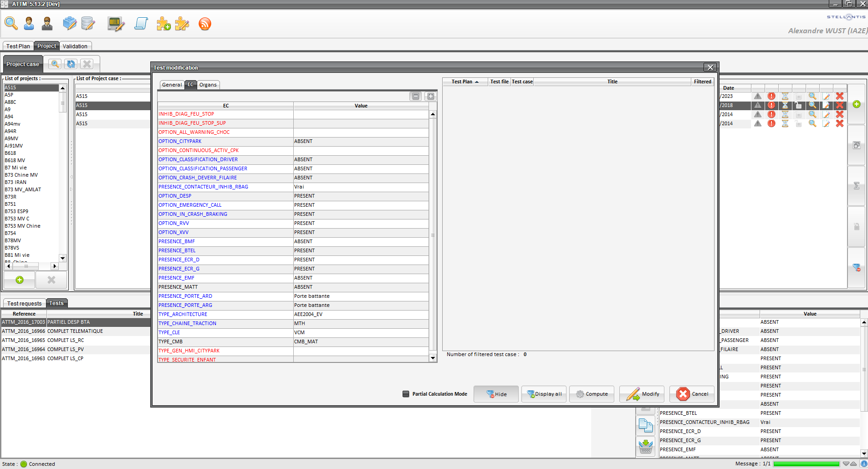Click the green add button under projects list
Image resolution: width=868 pixels, height=469 pixels.
20,280
